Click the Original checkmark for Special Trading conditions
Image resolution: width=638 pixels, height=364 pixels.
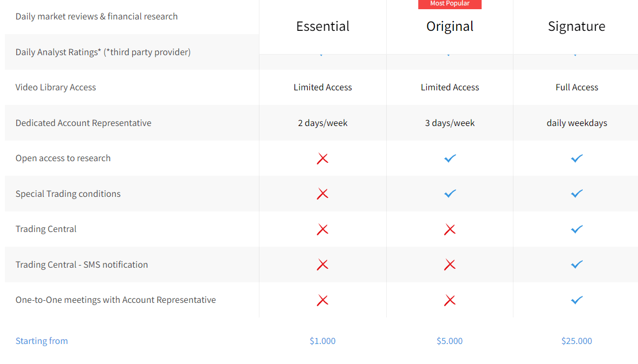click(450, 194)
